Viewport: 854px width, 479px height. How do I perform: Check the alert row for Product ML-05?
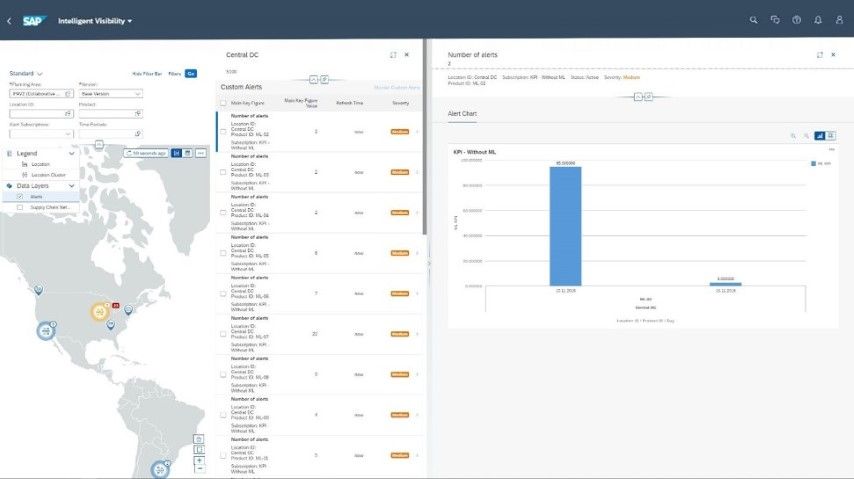coord(223,253)
